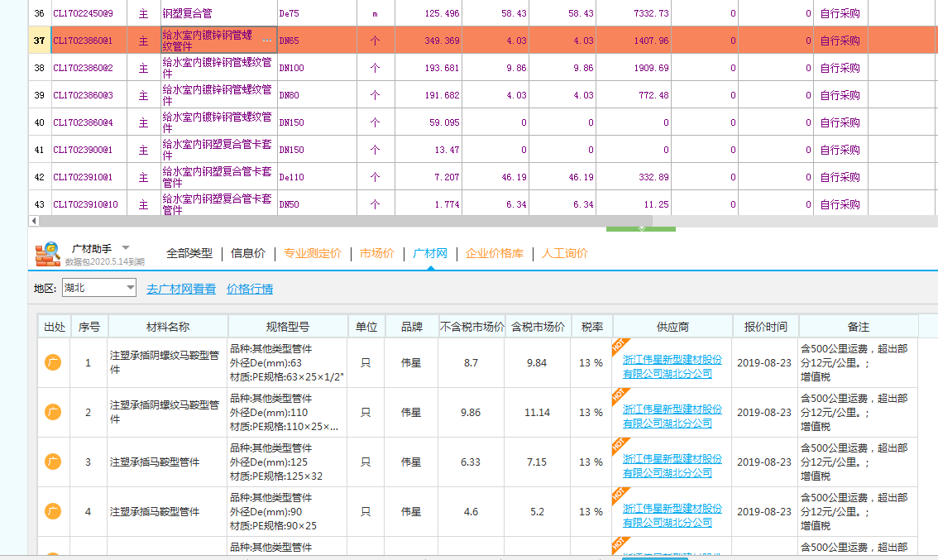The height and width of the screenshot is (560, 938).
Task: Click the 含税市场价 column header
Action: click(538, 327)
